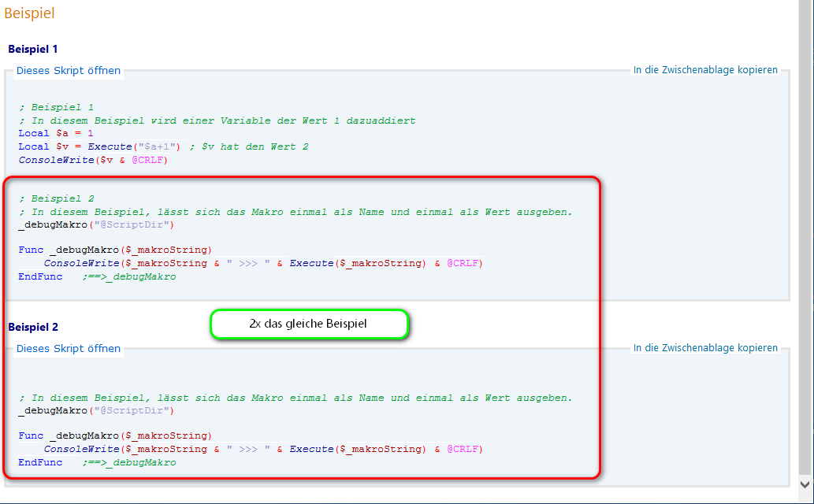
Task: Click the green '2x das gleiche Beispiel' label
Action: coord(309,324)
